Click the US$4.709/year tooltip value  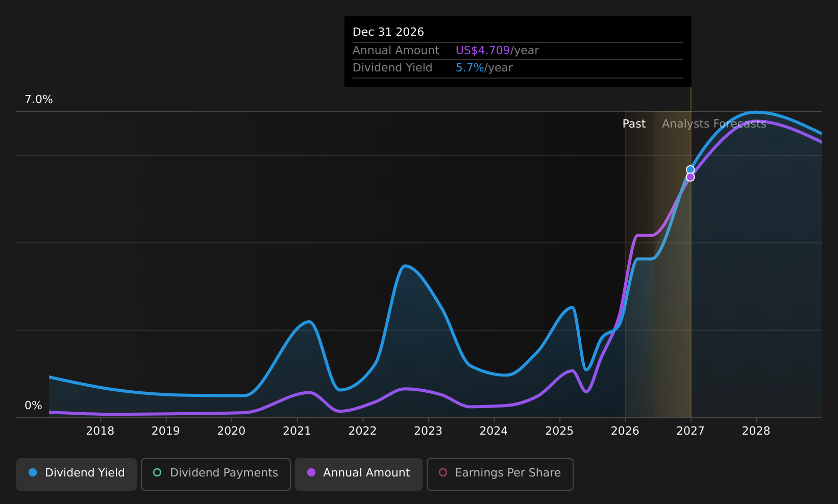(497, 51)
